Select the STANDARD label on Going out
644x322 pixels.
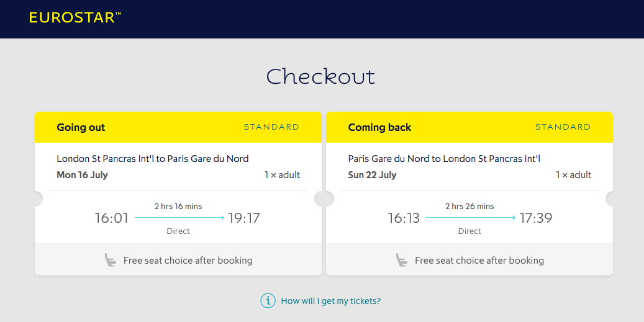271,127
